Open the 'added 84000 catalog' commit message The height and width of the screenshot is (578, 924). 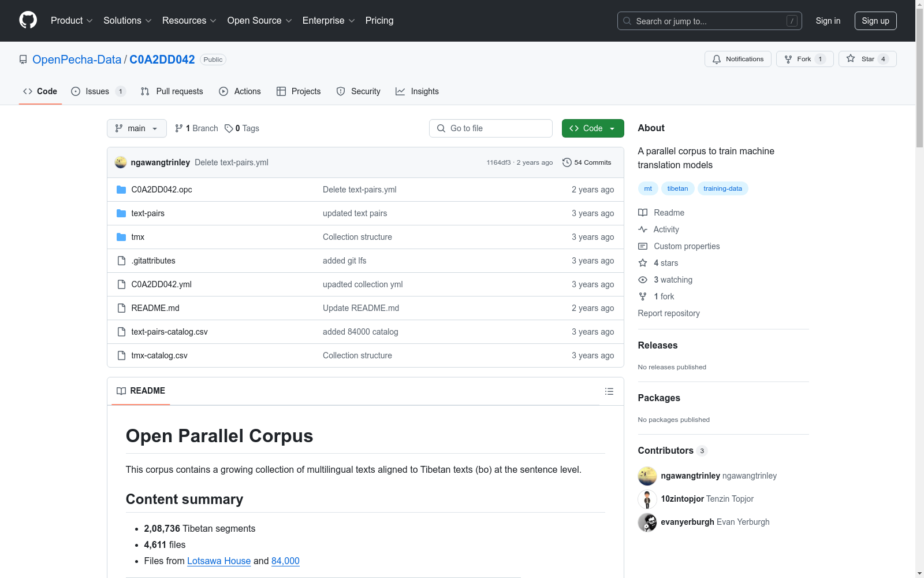tap(360, 332)
